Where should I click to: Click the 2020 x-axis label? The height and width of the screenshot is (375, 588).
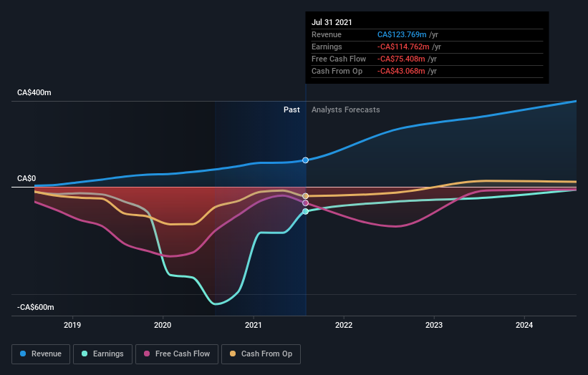tap(163, 325)
